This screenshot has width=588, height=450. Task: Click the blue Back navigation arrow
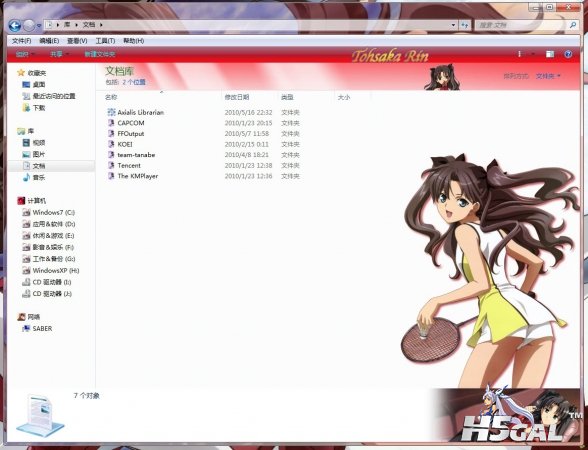[15, 26]
